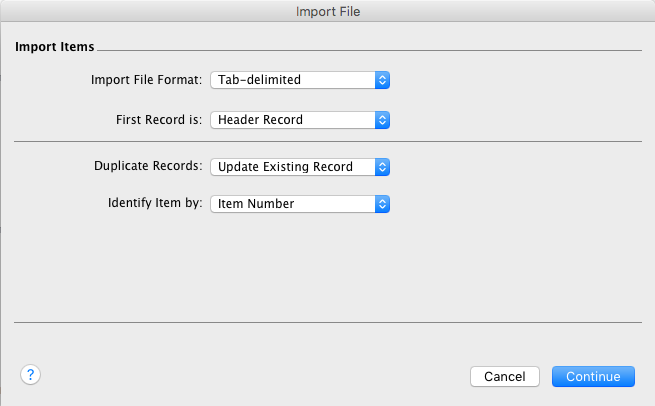The width and height of the screenshot is (655, 406).
Task: Click the First Record is label
Action: 160,120
